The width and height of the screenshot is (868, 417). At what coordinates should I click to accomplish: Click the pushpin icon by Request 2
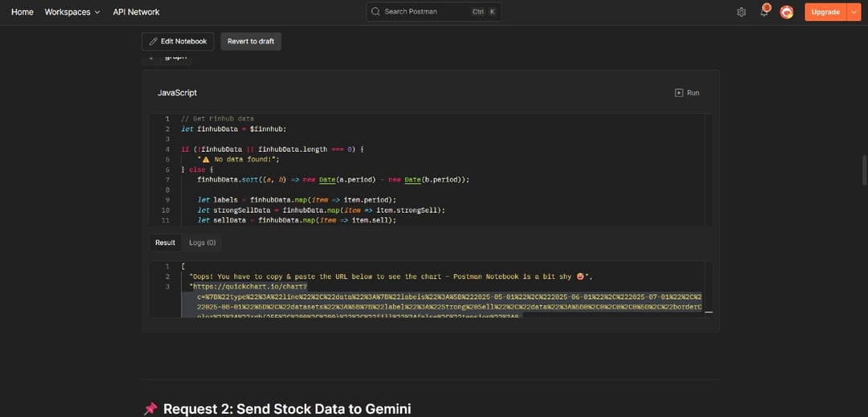tap(150, 409)
